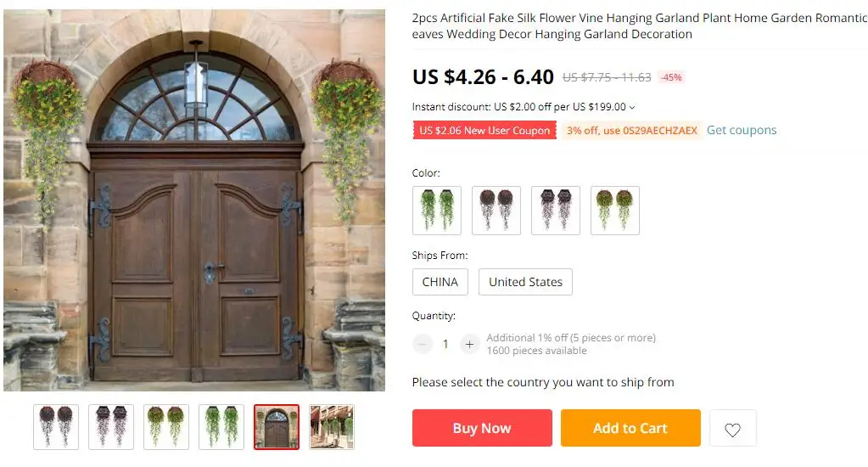Add item to wishlist with heart icon
Screen dimensions: 868x467
tap(732, 428)
